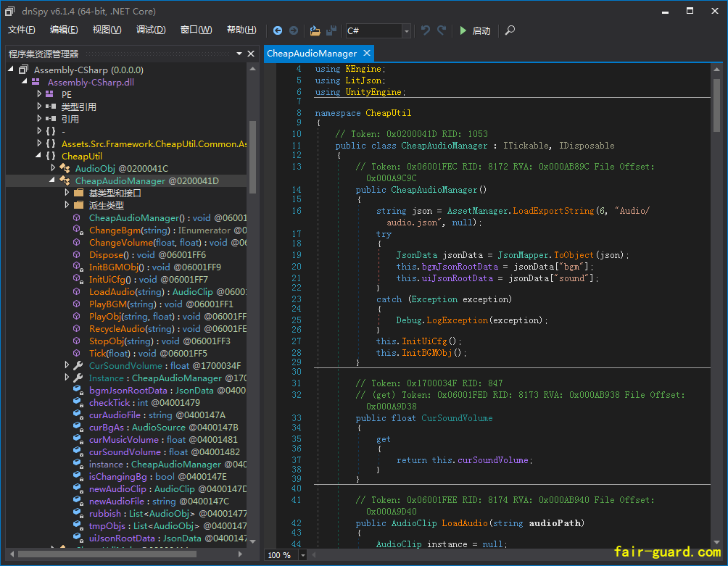Open the C# language dropdown
728x566 pixels.
(x=406, y=30)
